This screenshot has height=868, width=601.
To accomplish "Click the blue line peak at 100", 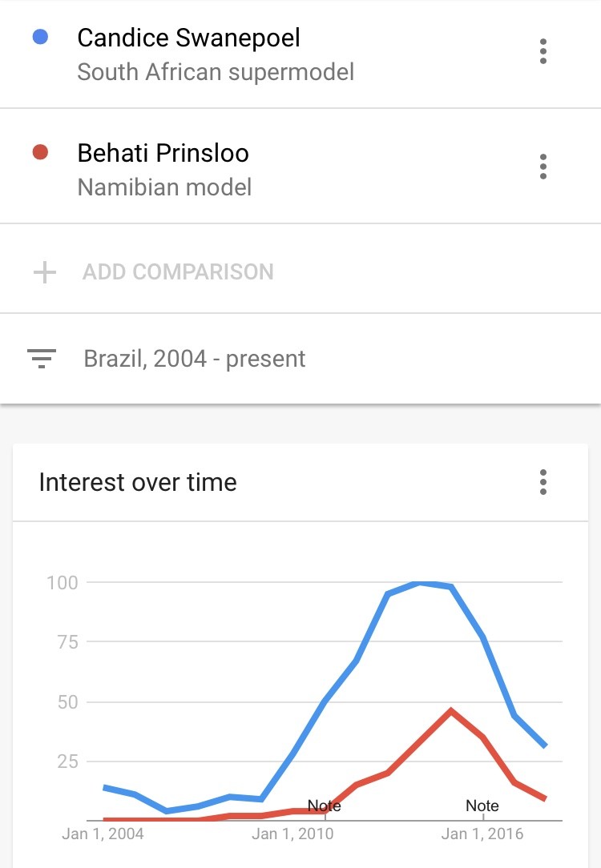I will coord(419,582).
